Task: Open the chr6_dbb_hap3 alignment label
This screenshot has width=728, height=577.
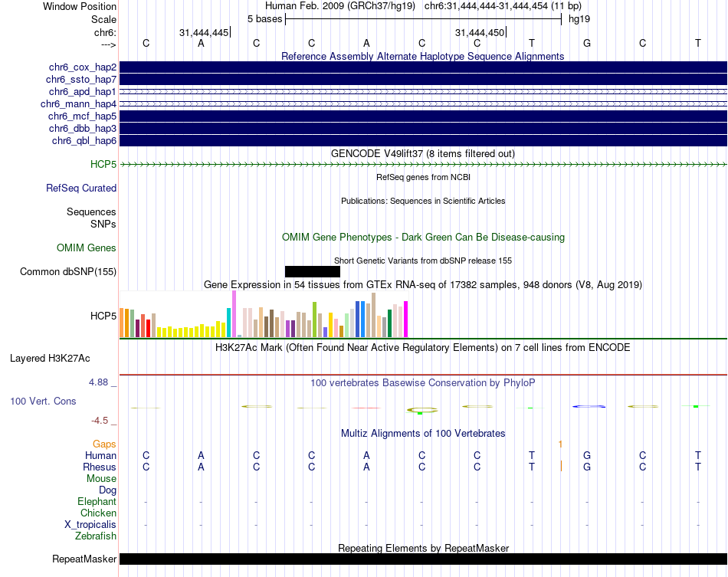Action: [x=83, y=128]
